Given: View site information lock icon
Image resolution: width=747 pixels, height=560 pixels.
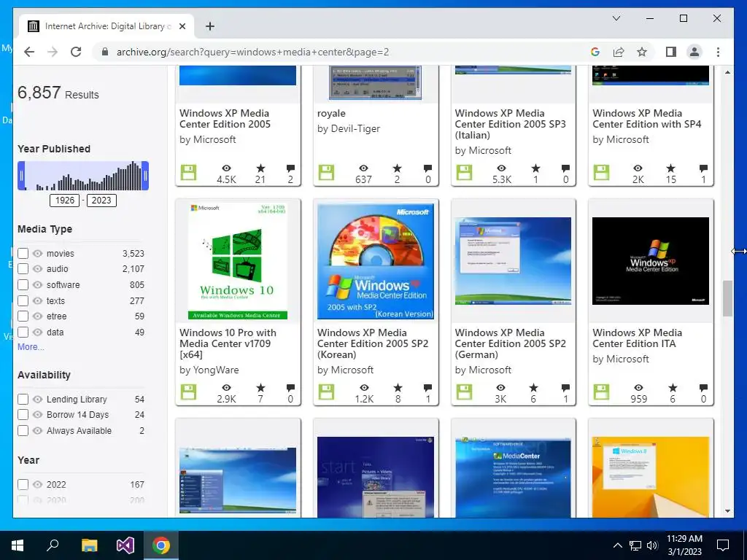Looking at the screenshot, I should coord(105,52).
